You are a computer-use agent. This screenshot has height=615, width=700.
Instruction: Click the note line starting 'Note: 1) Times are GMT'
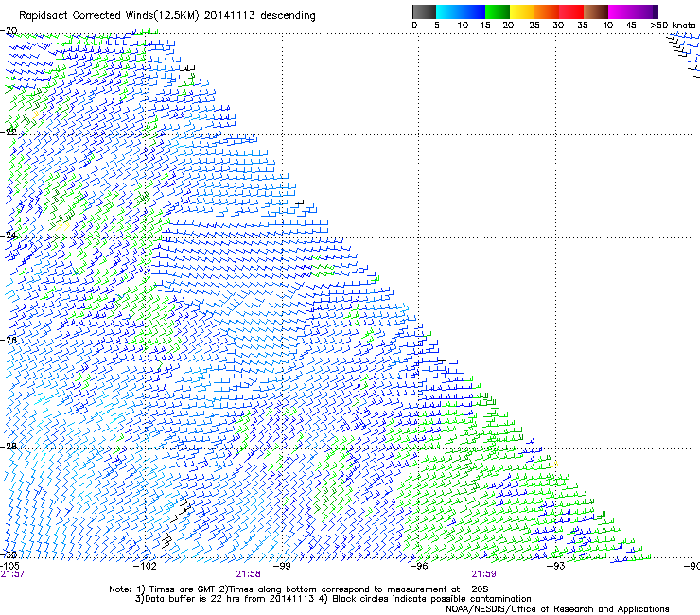pyautogui.click(x=299, y=589)
